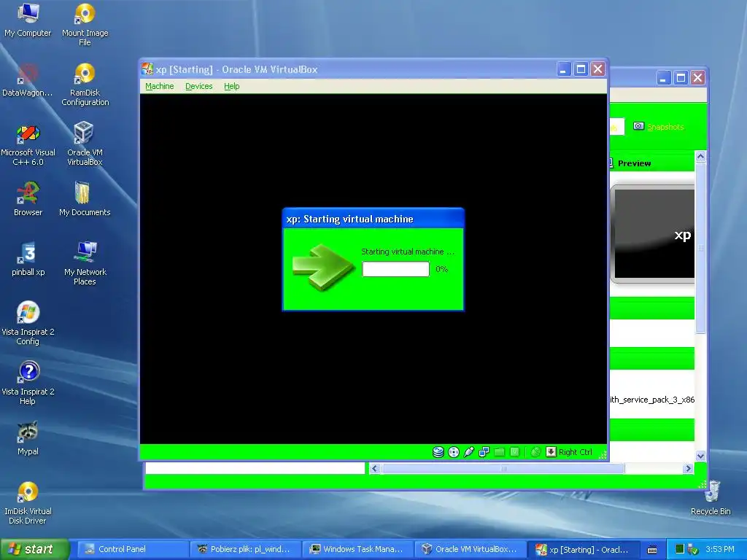Click the VM window resize grip

pos(603,455)
